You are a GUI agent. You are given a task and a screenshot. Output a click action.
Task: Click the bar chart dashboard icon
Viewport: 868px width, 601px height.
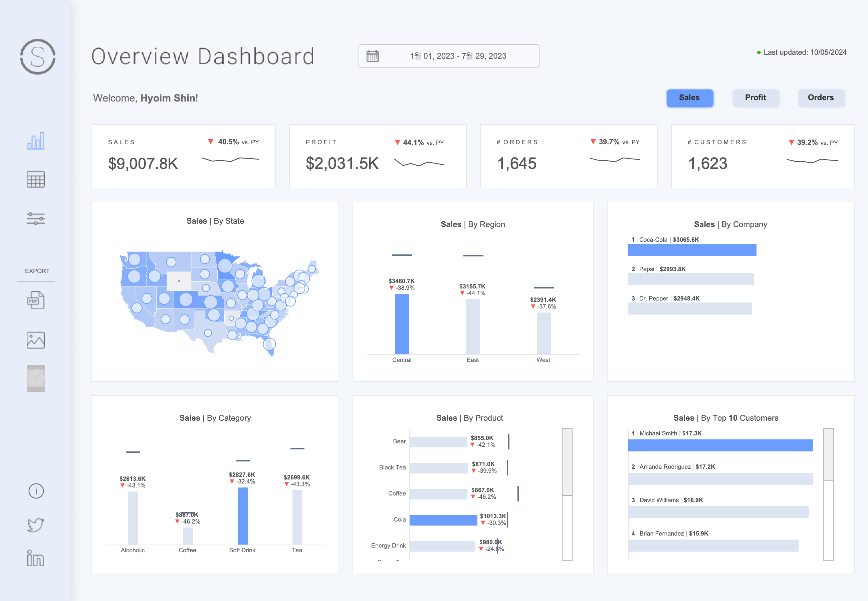click(36, 141)
